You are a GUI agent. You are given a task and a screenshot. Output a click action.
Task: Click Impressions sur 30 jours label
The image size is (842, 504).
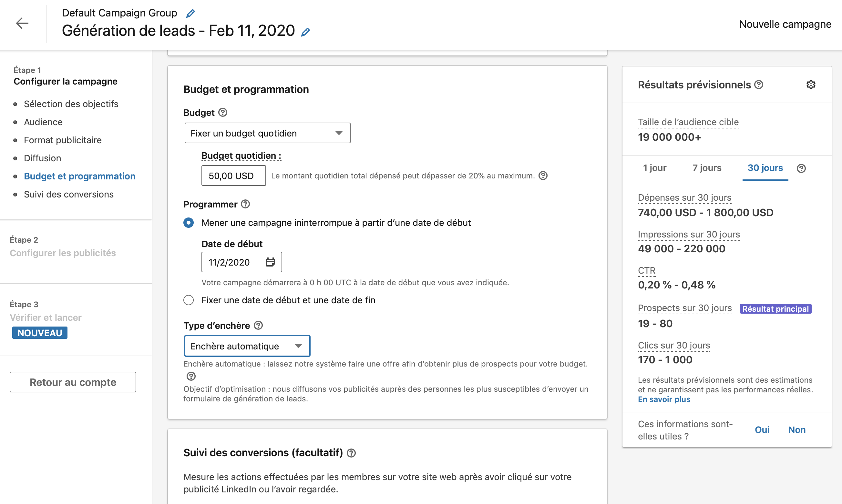point(689,234)
